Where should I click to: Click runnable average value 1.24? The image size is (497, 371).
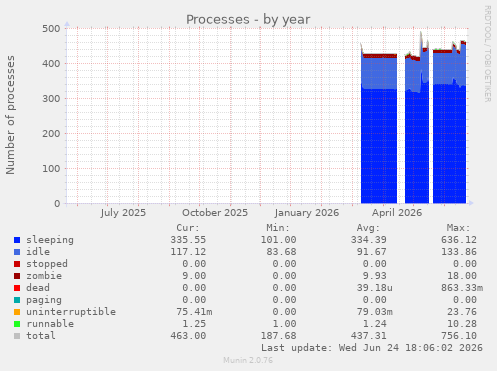pos(375,324)
